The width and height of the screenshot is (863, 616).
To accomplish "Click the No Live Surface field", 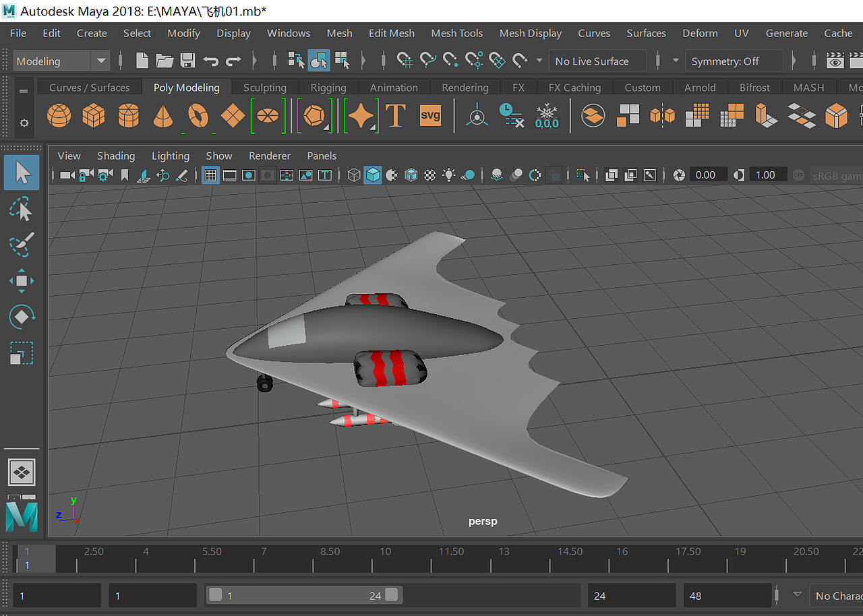I will tap(597, 61).
